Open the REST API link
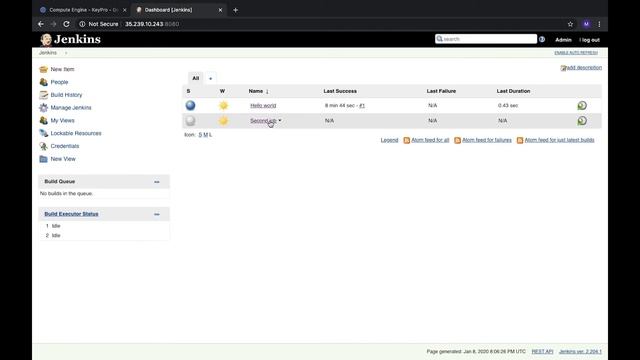Screen dimensions: 640x360 (542, 351)
